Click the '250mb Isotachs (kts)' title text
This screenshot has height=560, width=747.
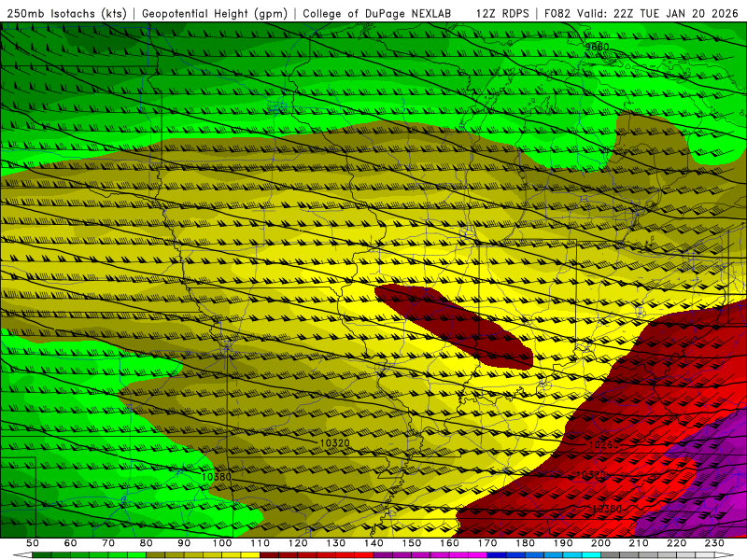[x=66, y=14]
